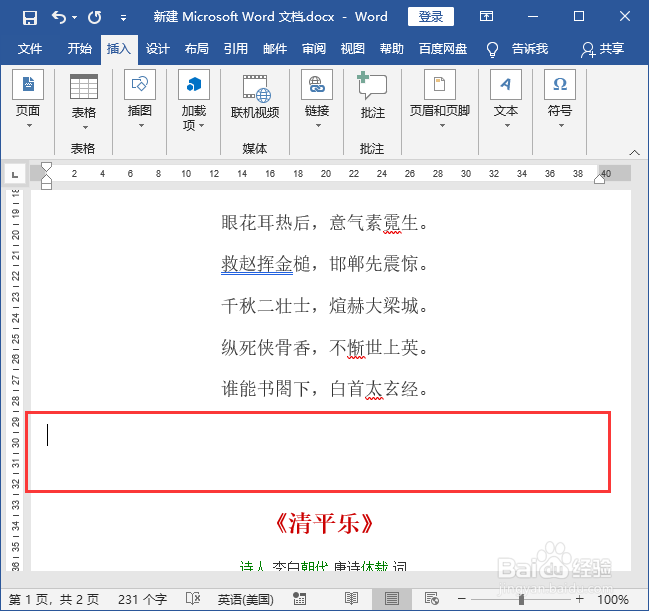The image size is (649, 611).
Task: Click the Save icon in quick access toolbar
Action: coord(30,18)
